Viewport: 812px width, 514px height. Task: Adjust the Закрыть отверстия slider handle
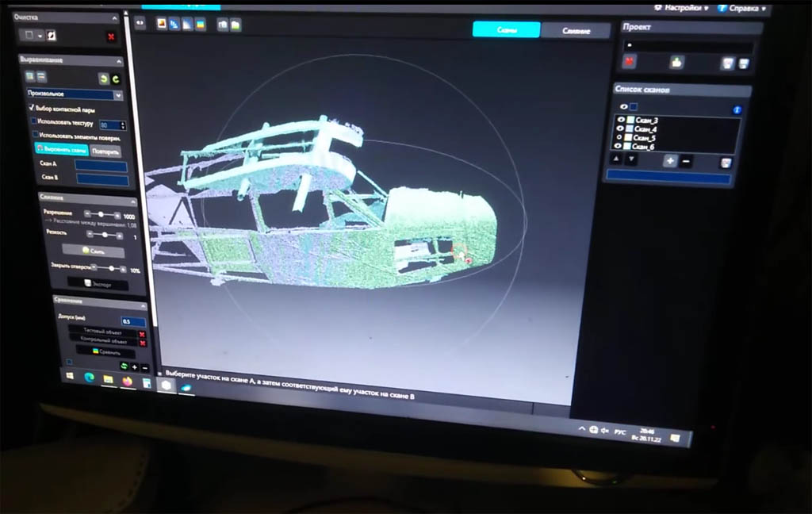tap(111, 268)
